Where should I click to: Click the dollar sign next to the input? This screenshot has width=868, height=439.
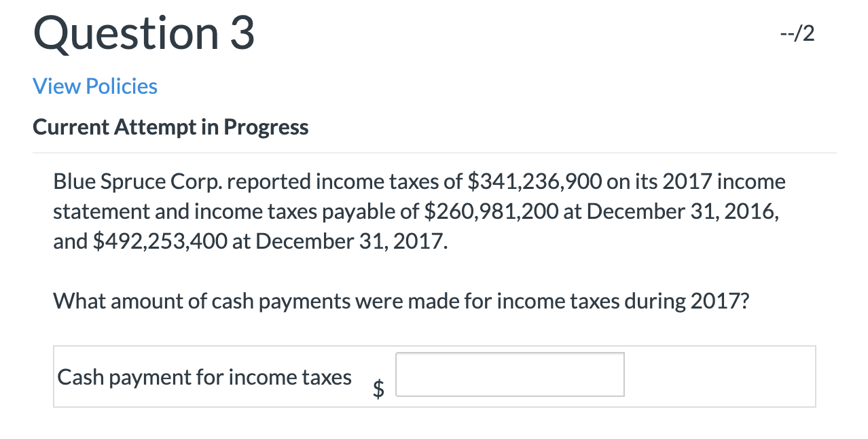(x=378, y=387)
